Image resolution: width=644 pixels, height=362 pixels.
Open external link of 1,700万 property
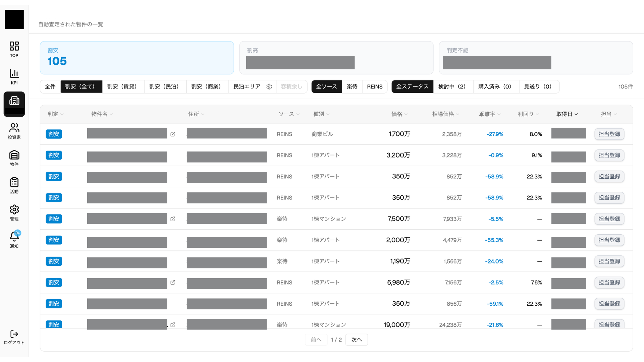tap(173, 134)
